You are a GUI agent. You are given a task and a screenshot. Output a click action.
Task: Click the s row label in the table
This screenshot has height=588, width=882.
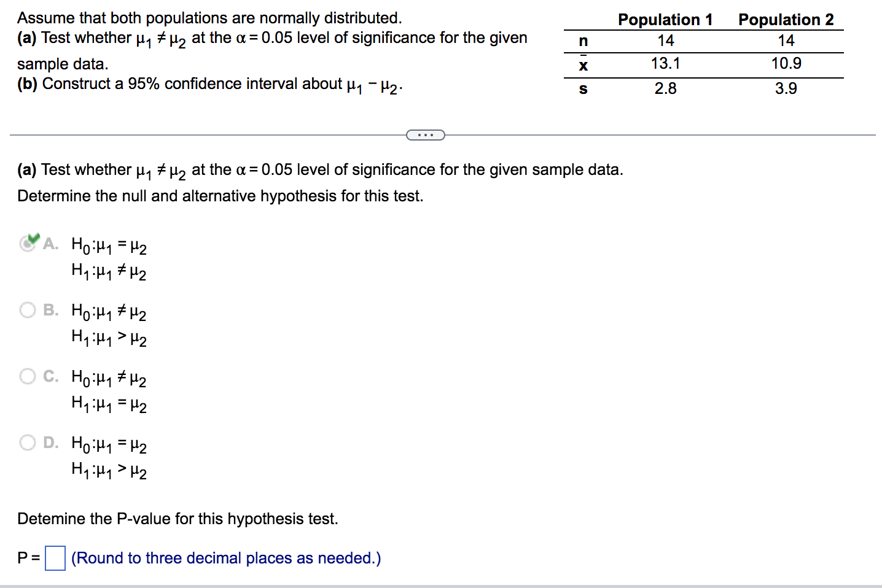pyautogui.click(x=582, y=89)
